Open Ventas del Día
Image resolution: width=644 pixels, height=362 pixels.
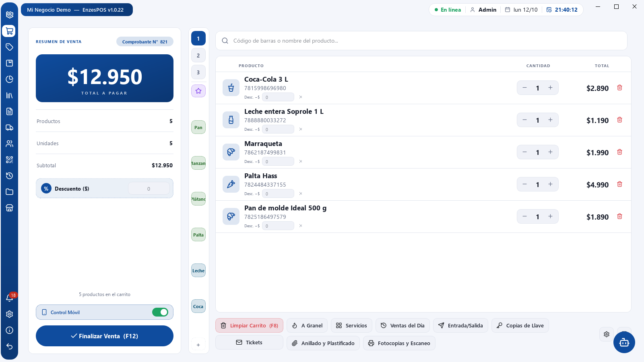click(x=402, y=325)
